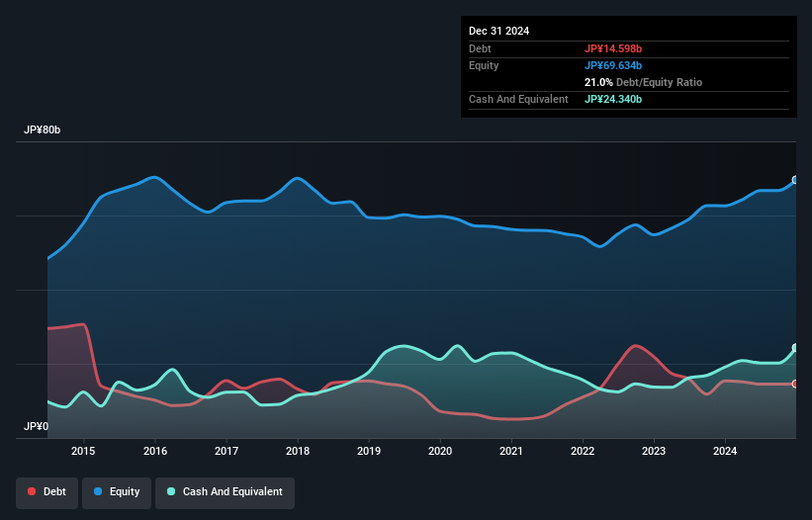812x520 pixels.
Task: Select the Equity end-point marker on chart
Action: click(x=795, y=180)
